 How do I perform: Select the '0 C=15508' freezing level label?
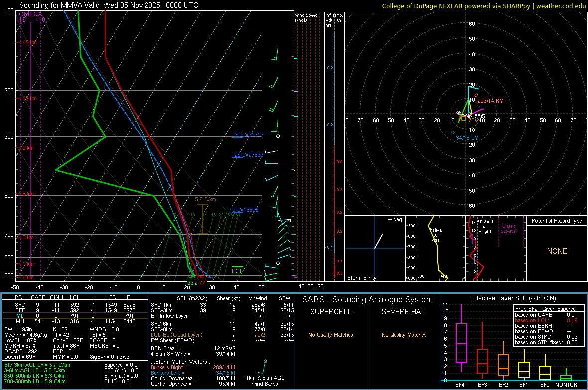click(x=246, y=210)
